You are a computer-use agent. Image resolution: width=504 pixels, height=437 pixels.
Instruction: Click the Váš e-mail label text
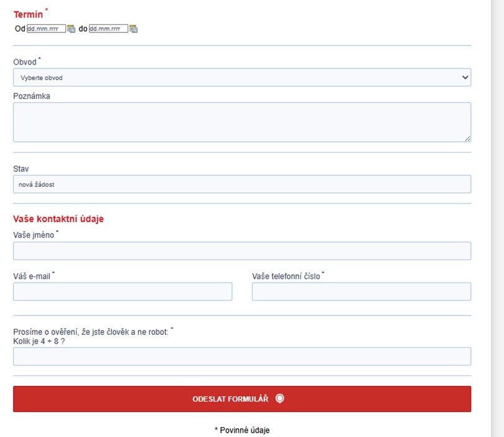tap(32, 276)
